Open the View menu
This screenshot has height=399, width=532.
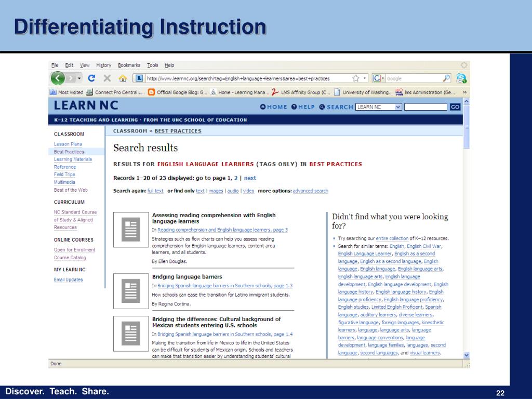coord(85,65)
